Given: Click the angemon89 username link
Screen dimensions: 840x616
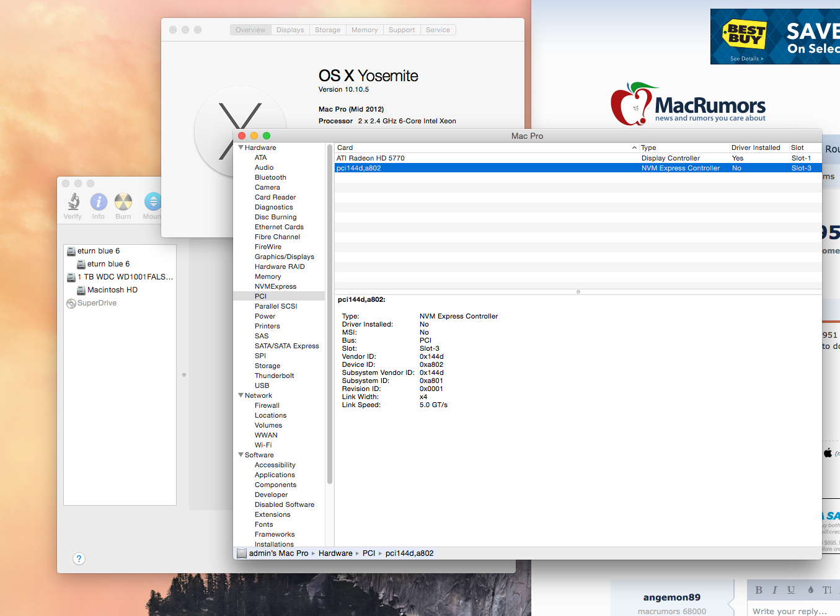Looking at the screenshot, I should [671, 597].
